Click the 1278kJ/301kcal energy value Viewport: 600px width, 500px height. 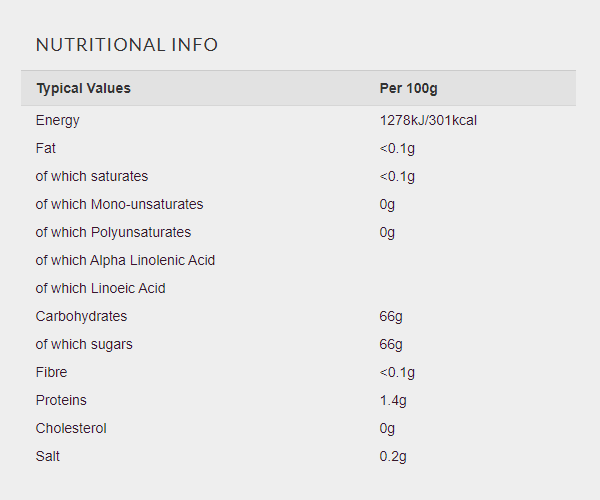(428, 121)
